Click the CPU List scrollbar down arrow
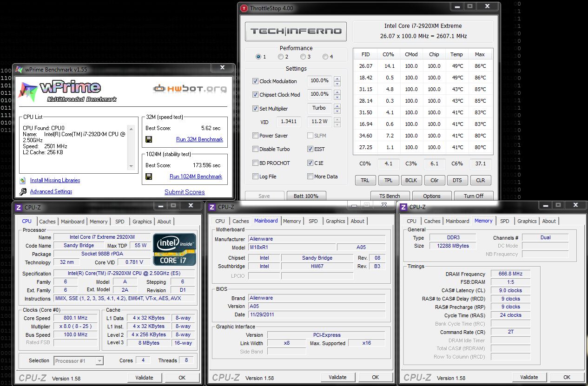The height and width of the screenshot is (386, 588). (131, 166)
